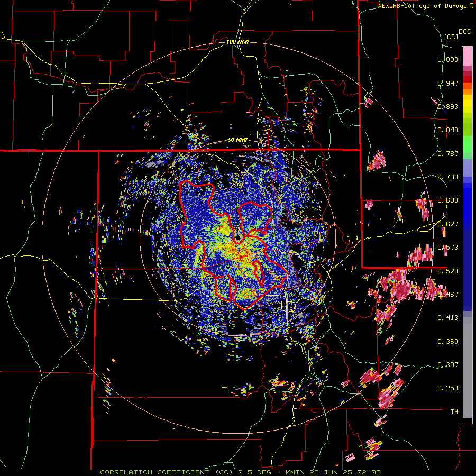Click the 0.307 legend value

point(448,364)
